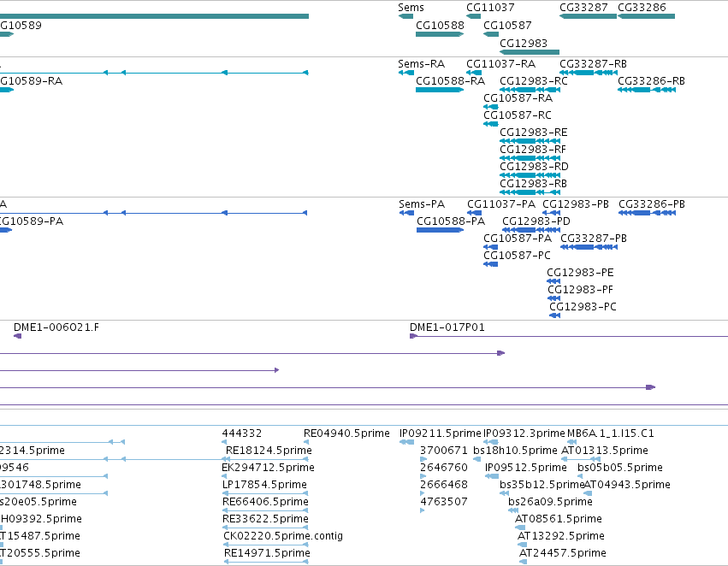Click the CG12983-PD protein label

536,221
